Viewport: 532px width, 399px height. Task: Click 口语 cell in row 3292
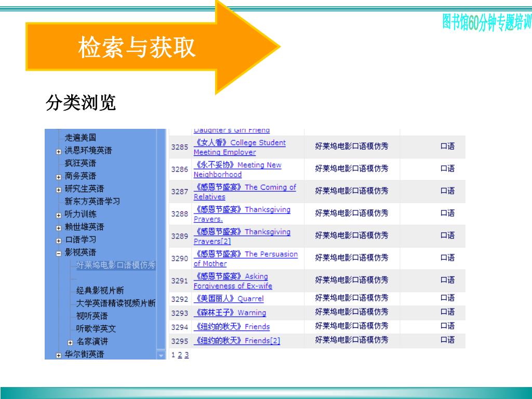(447, 298)
